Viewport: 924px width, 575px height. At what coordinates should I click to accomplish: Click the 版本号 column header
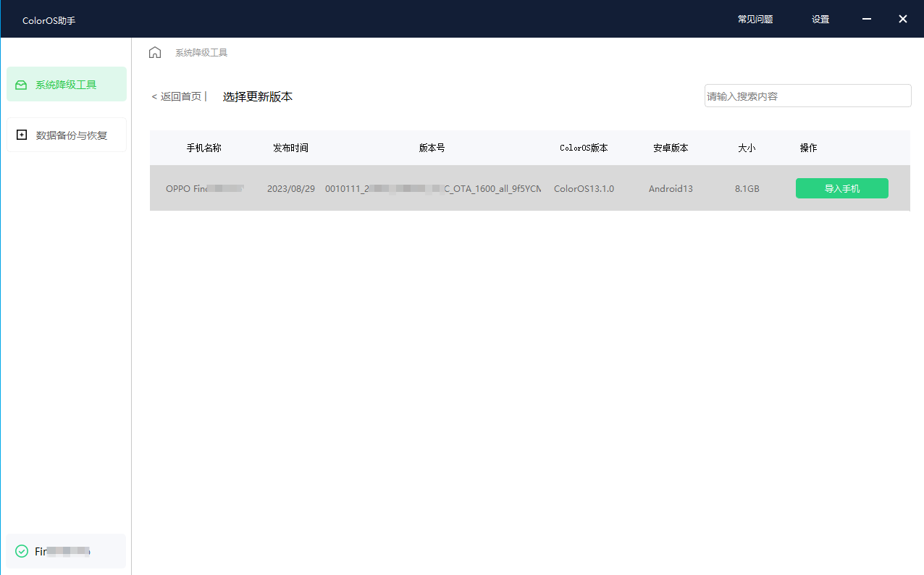tap(431, 147)
